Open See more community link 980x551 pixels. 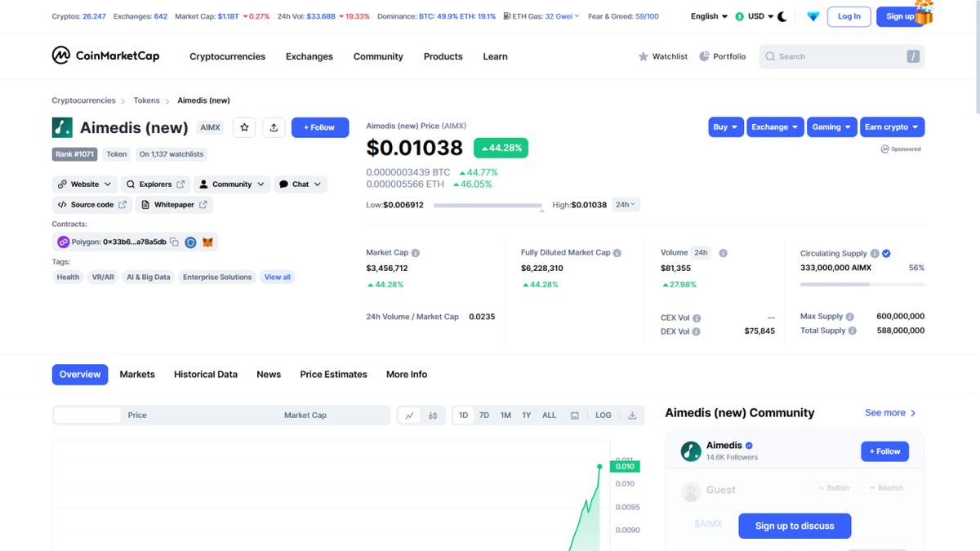coord(890,413)
